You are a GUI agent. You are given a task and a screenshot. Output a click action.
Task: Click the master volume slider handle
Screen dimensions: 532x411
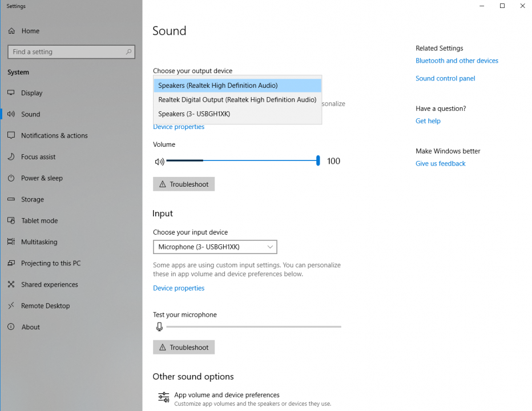click(318, 161)
